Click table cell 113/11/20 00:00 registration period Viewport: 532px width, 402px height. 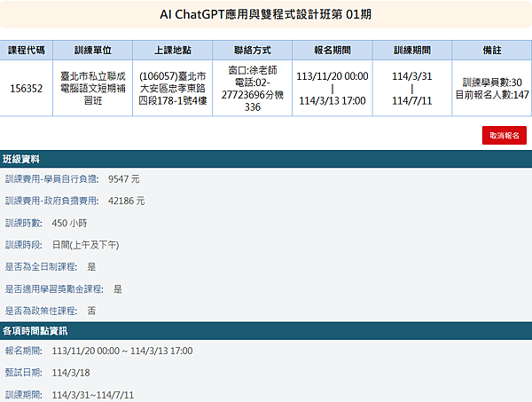tap(332, 88)
